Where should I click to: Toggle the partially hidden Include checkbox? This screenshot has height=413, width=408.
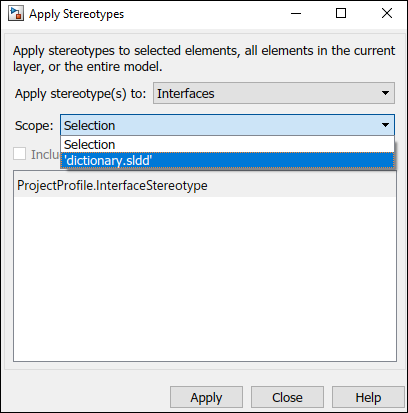[x=19, y=154]
